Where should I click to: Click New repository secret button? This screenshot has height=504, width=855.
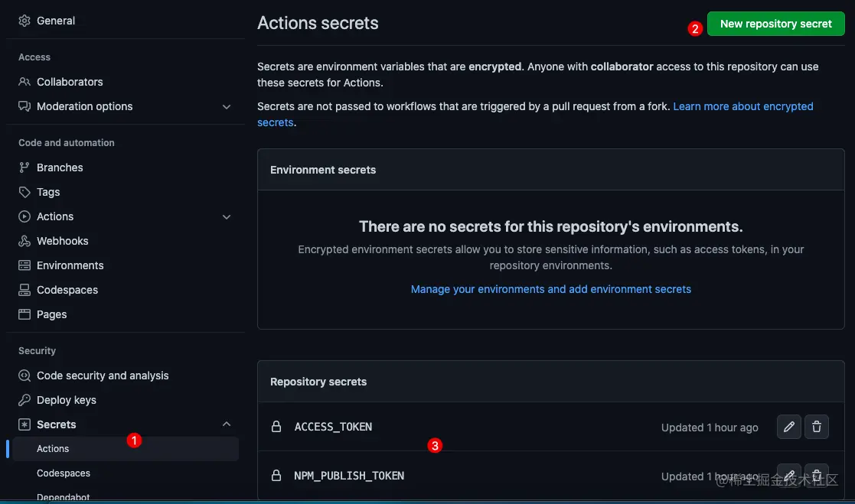point(775,24)
